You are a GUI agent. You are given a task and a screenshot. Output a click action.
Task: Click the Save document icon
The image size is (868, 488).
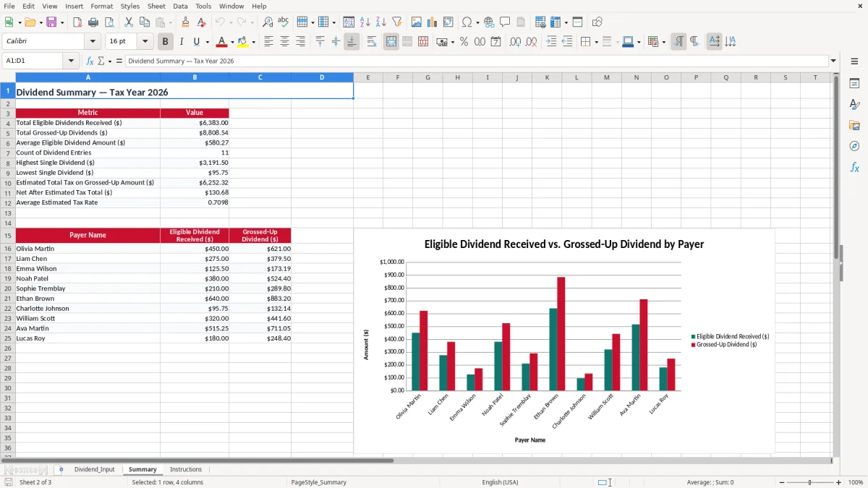click(x=51, y=22)
